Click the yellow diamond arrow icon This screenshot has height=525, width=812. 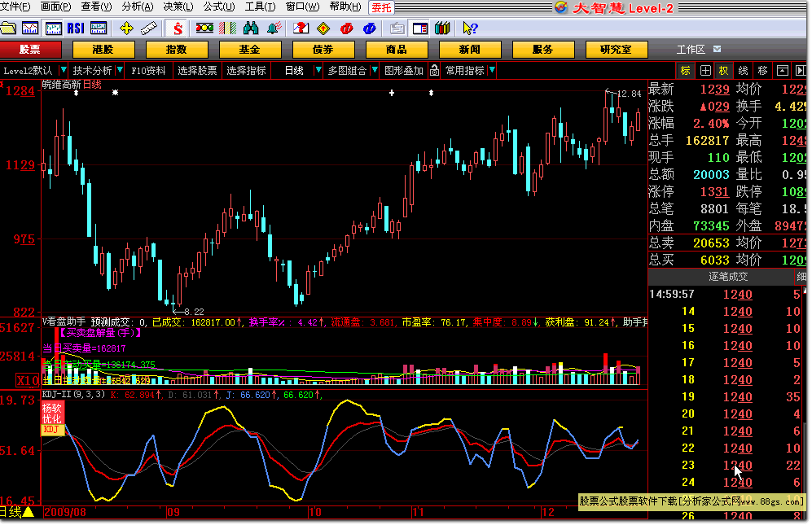323,28
